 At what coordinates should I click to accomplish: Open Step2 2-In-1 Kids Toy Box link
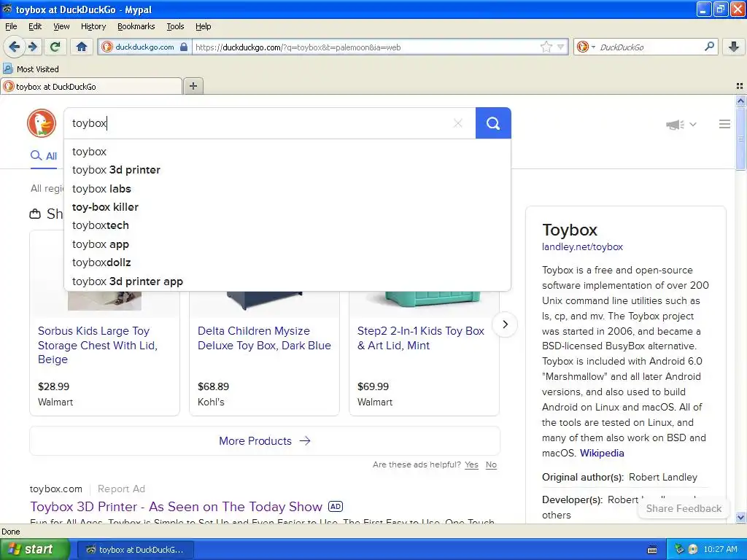coord(421,338)
